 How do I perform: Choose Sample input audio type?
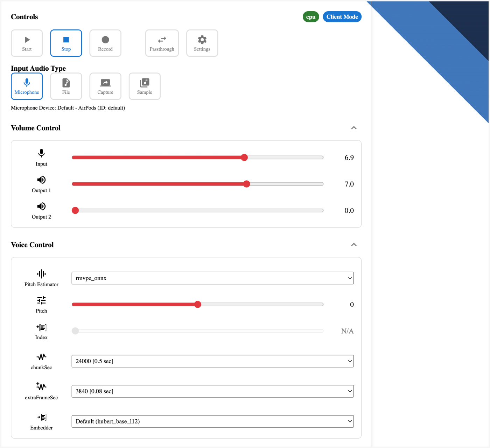pyautogui.click(x=145, y=86)
